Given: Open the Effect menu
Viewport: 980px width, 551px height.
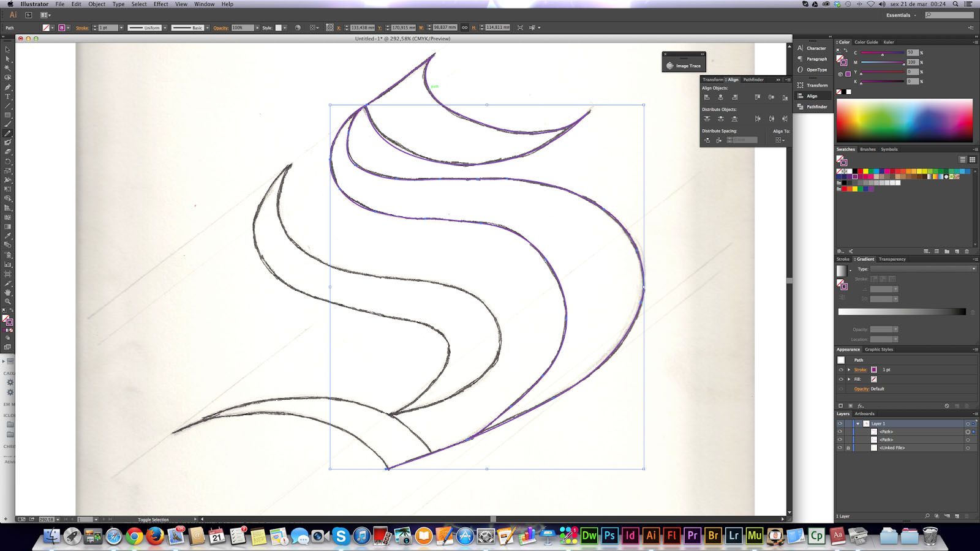Looking at the screenshot, I should 160,4.
